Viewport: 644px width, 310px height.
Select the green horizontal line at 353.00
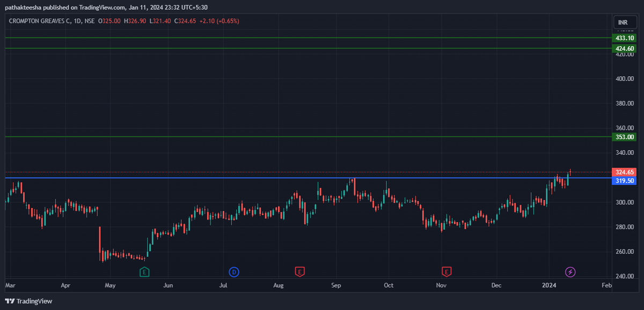tap(308, 137)
